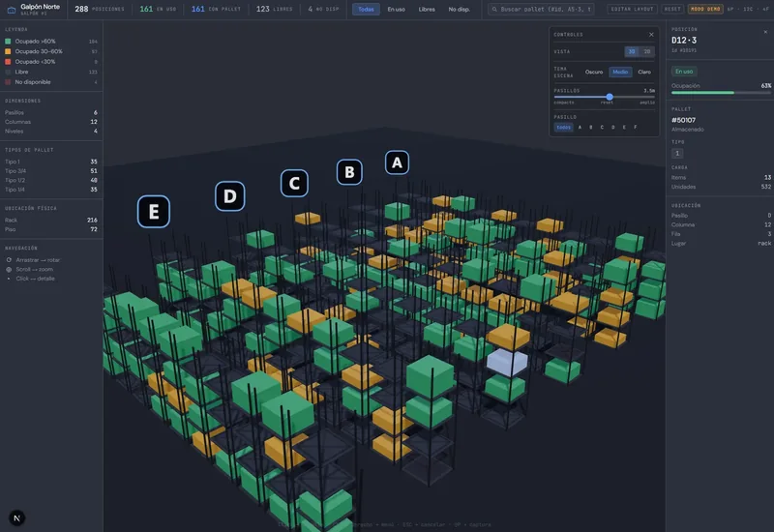Select aisle label C in the 3D scene
Viewport: 774px width, 532px height.
tap(294, 183)
